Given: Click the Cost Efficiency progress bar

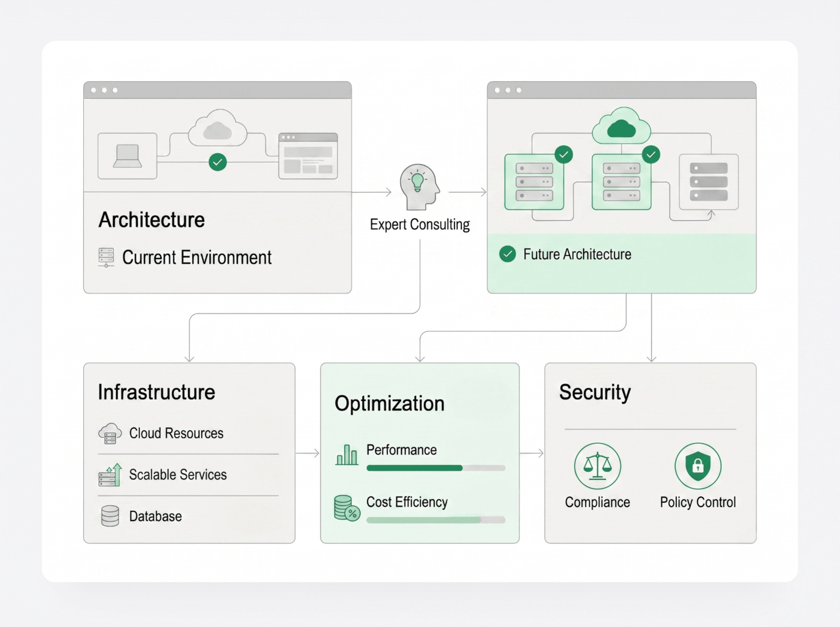Looking at the screenshot, I should [x=436, y=520].
